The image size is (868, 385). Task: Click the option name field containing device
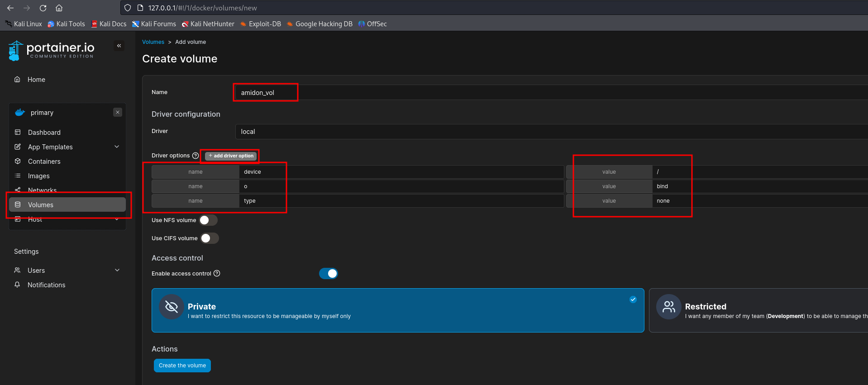(401, 172)
